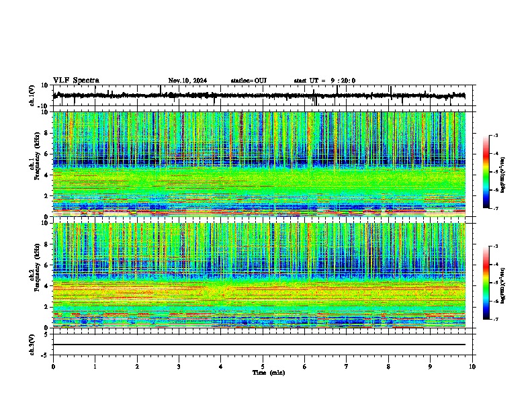
Task: Click time axis tick label "3"
Action: (179, 367)
